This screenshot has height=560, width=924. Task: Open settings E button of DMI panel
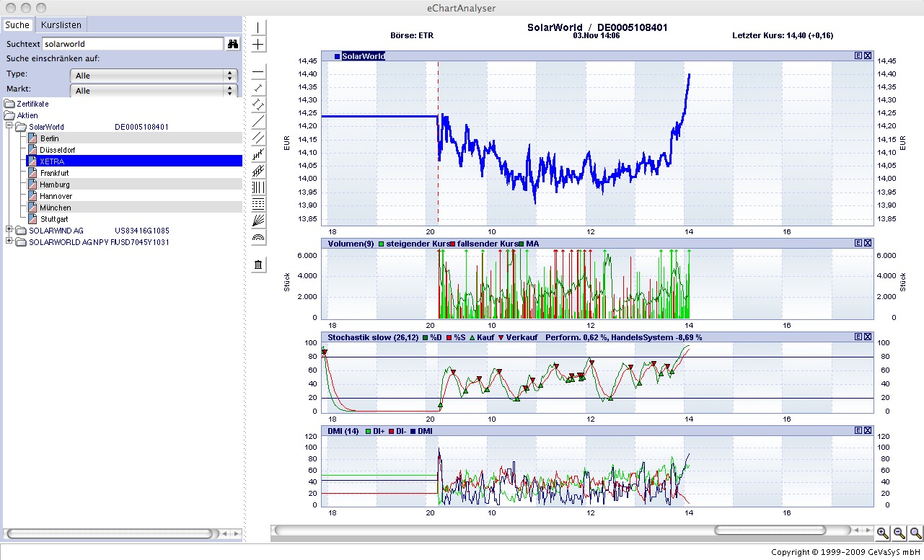click(858, 430)
